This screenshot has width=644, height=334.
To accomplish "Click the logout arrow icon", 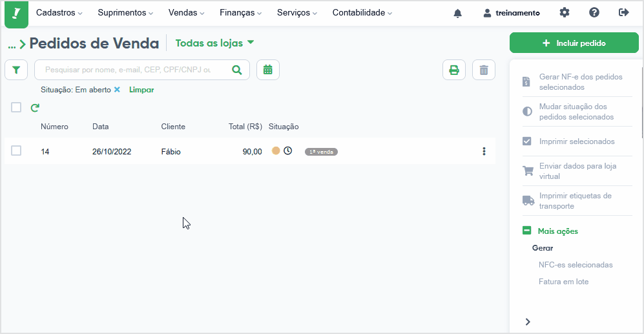I will click(623, 13).
